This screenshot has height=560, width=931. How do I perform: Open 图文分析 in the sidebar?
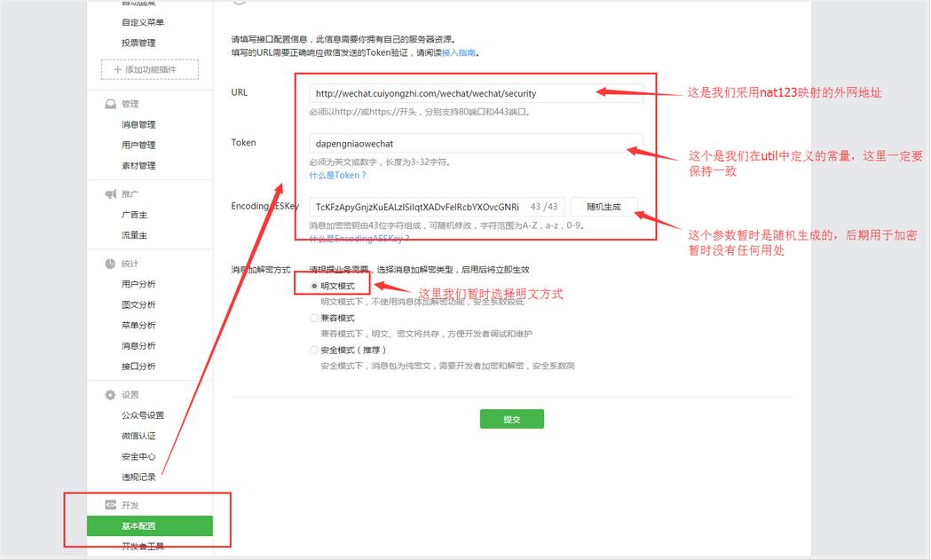[x=138, y=304]
